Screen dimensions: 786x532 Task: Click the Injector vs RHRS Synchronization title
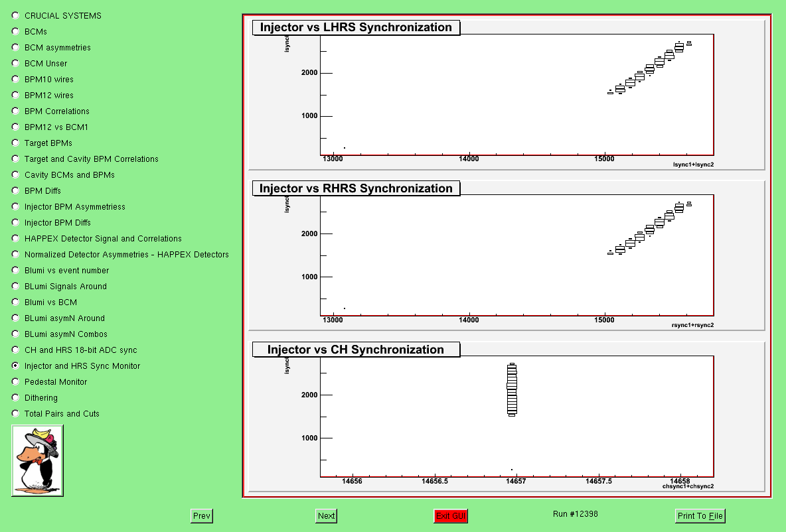[356, 188]
